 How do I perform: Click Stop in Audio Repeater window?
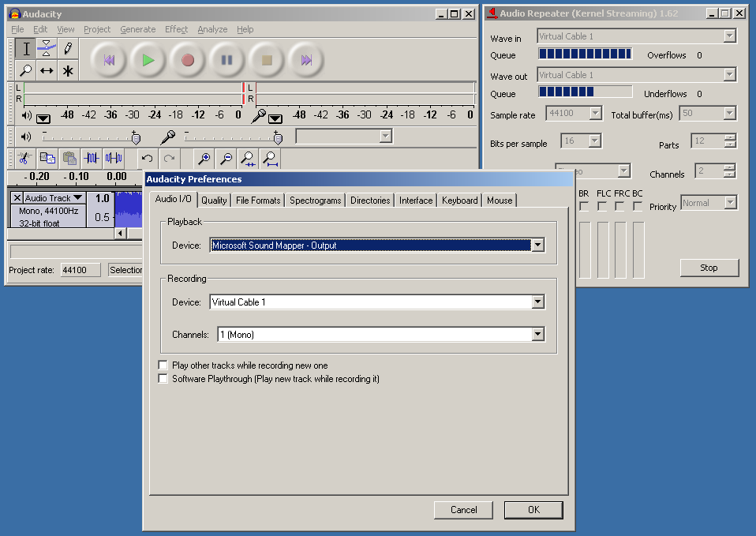point(709,268)
